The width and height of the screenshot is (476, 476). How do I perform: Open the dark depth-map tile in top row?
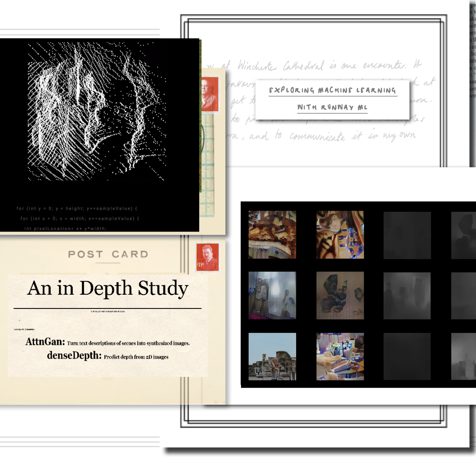pos(407,235)
